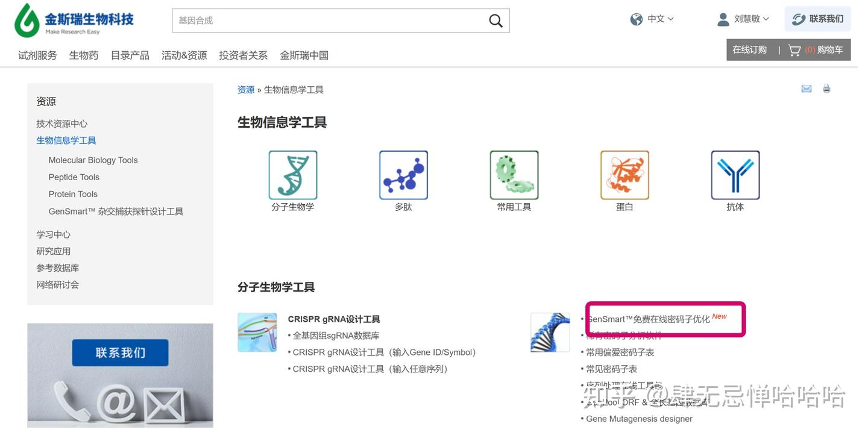Open the 常用工具 gears icon
This screenshot has width=868, height=432.
(514, 175)
